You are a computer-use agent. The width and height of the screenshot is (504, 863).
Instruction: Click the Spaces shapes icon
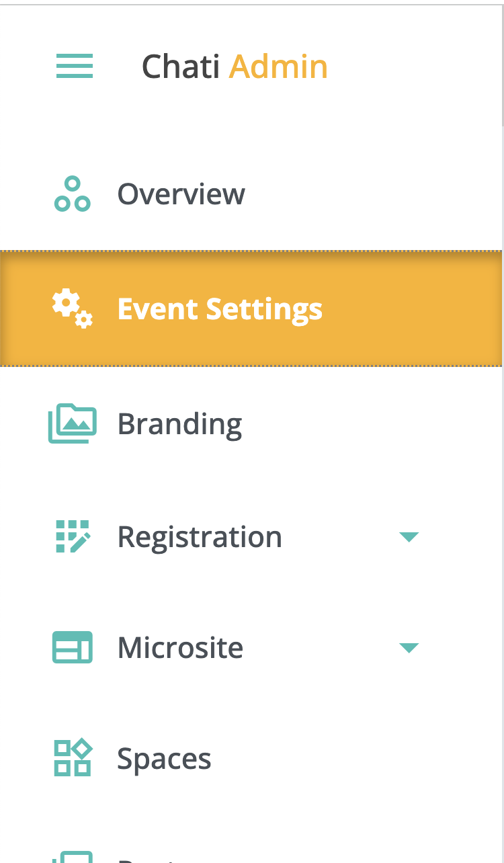point(72,759)
